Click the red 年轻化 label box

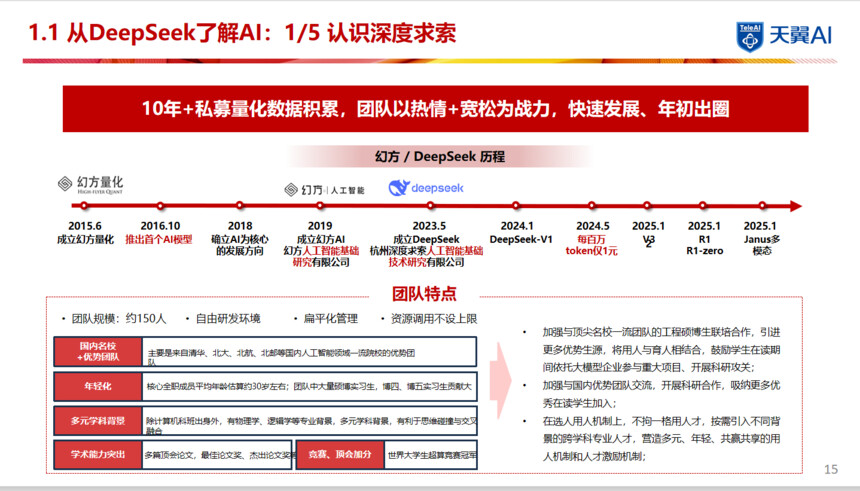coord(98,386)
